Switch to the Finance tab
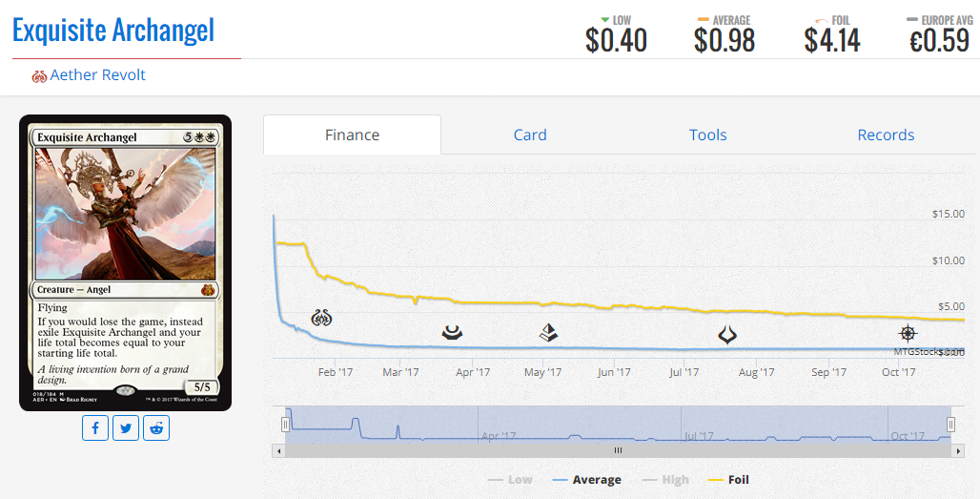 pyautogui.click(x=352, y=135)
